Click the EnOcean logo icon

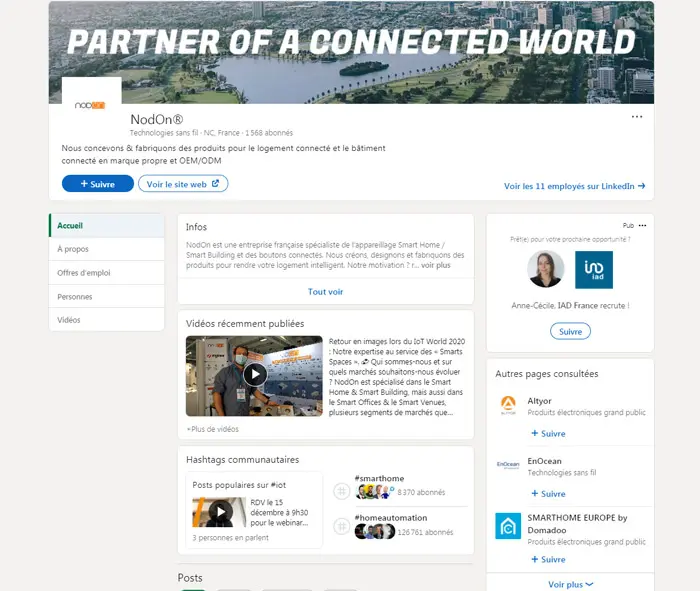click(508, 465)
